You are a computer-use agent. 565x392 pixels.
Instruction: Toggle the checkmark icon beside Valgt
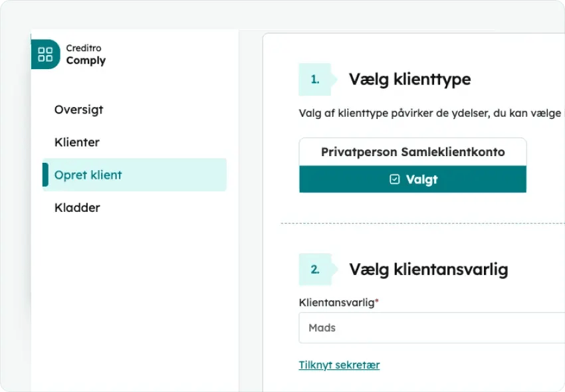pos(394,179)
